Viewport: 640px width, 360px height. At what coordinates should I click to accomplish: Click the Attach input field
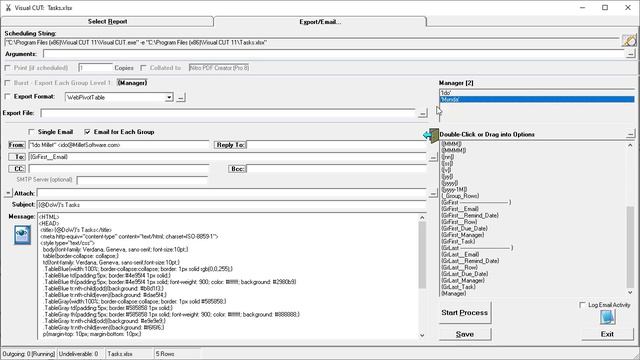click(231, 193)
